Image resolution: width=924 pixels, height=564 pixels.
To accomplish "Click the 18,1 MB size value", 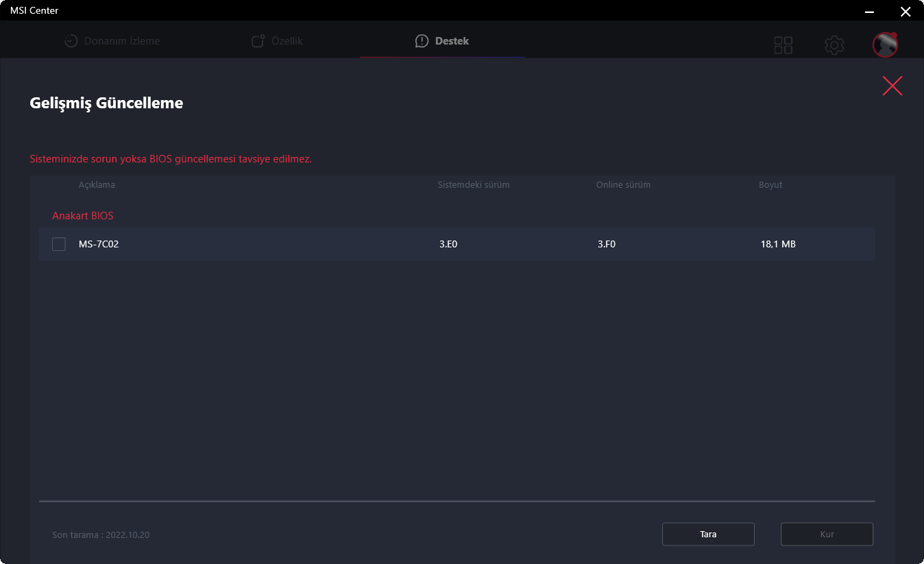I will click(778, 244).
